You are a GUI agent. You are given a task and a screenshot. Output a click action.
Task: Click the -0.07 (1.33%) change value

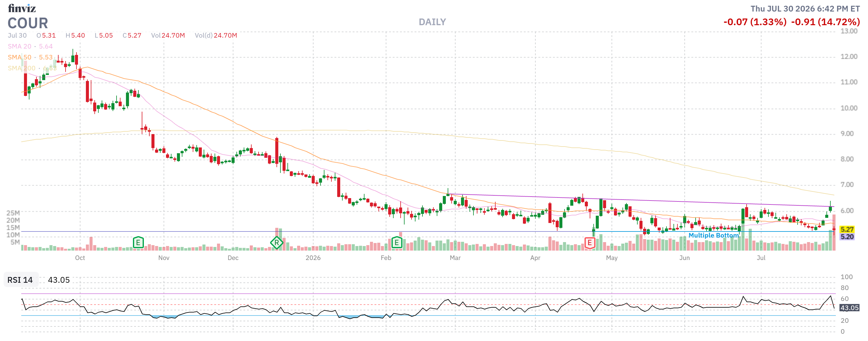click(x=755, y=22)
